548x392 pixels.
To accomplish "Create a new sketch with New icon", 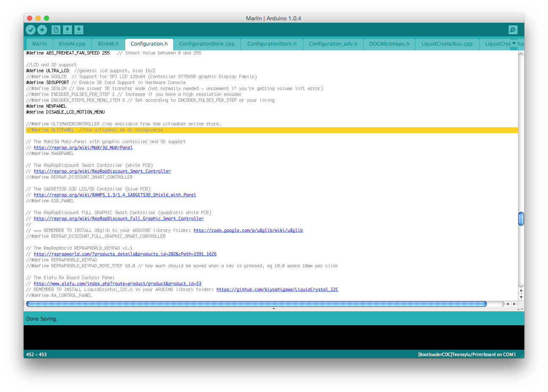I will (56, 30).
